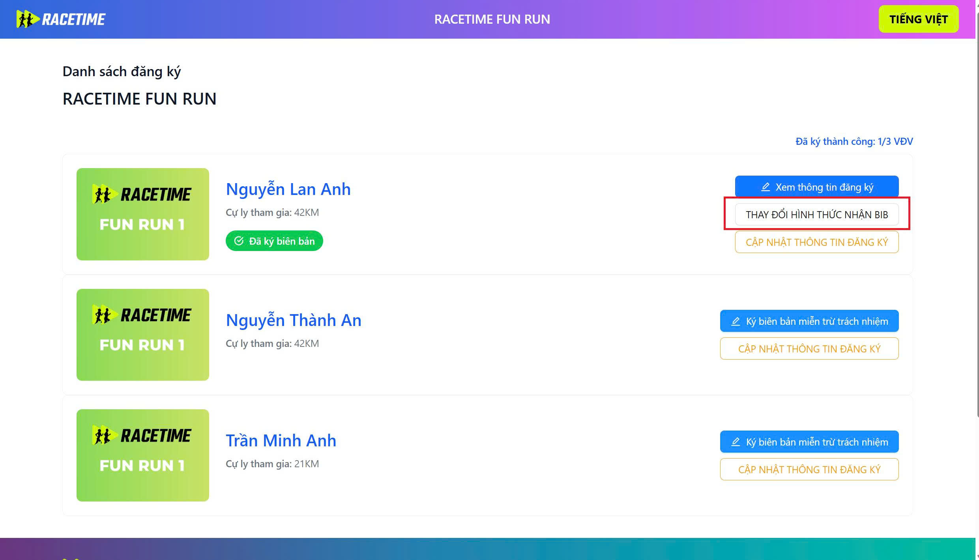The height and width of the screenshot is (560, 979).
Task: Click RACETIME FUN RUN header title
Action: (492, 19)
